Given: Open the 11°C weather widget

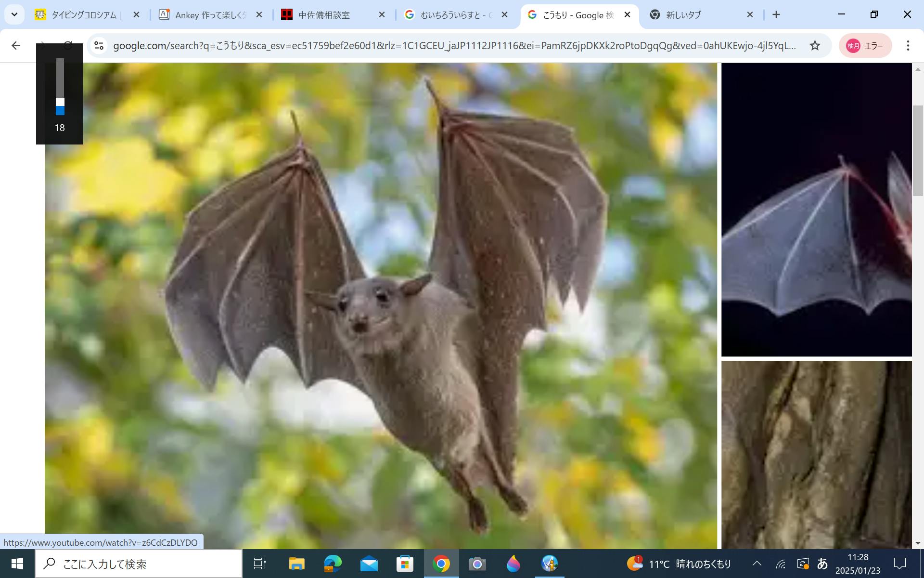Looking at the screenshot, I should pos(679,564).
